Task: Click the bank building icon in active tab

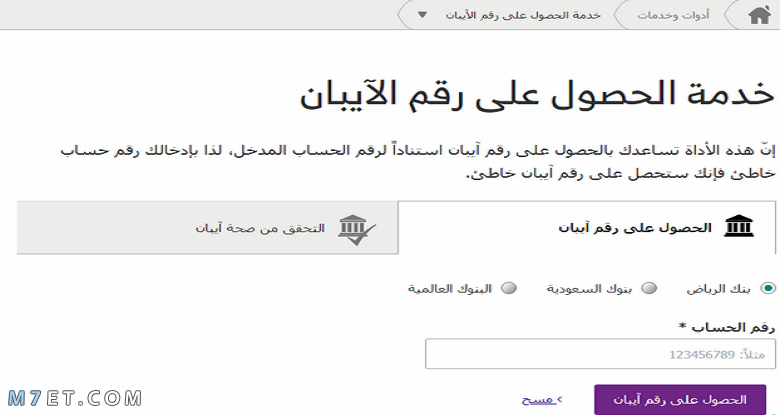Action: 739,226
